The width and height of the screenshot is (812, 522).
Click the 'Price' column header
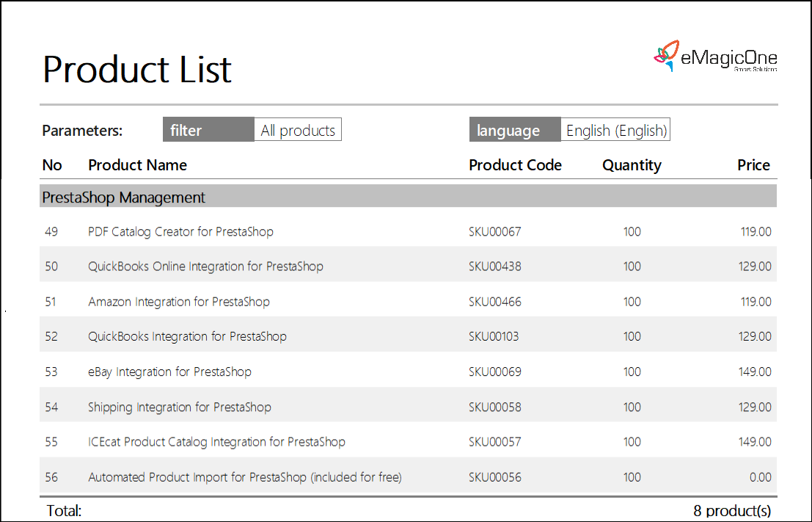(x=753, y=165)
